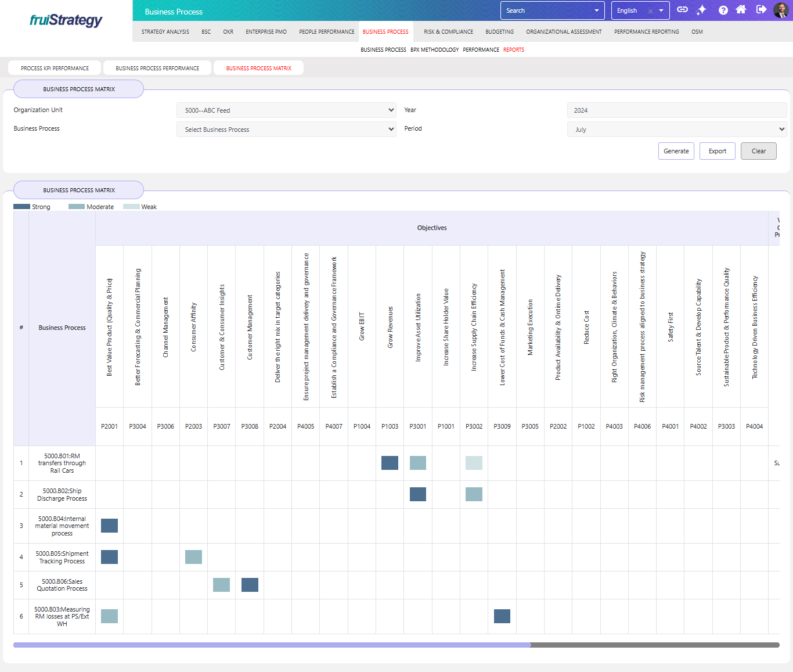The image size is (793, 672).
Task: Open the Search dropdown in header
Action: click(552, 10)
